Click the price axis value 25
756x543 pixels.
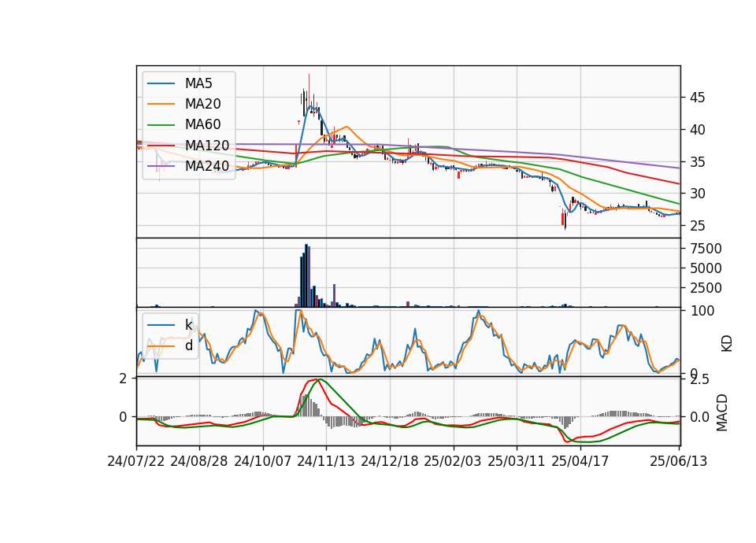[697, 226]
